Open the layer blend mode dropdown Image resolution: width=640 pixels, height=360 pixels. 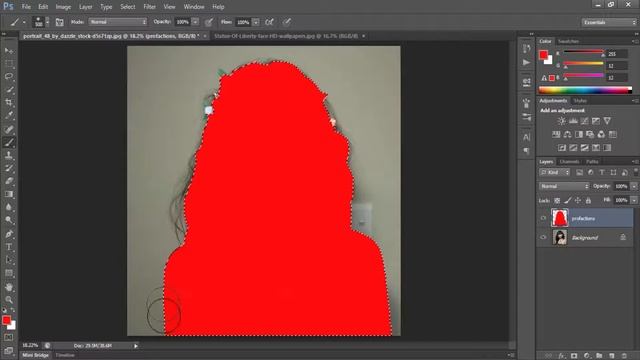(x=564, y=187)
